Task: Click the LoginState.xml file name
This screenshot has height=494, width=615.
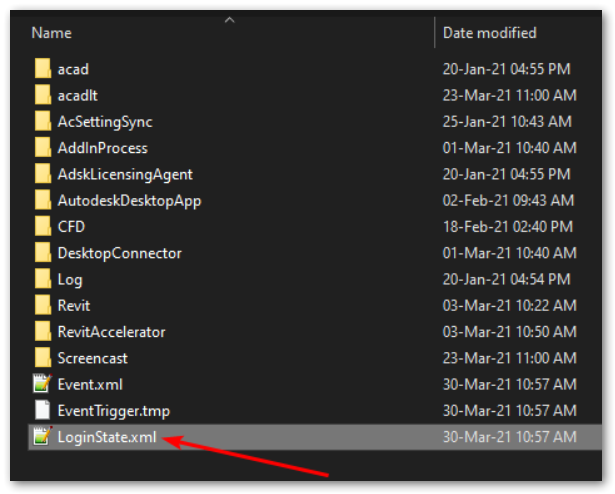Action: (x=107, y=437)
